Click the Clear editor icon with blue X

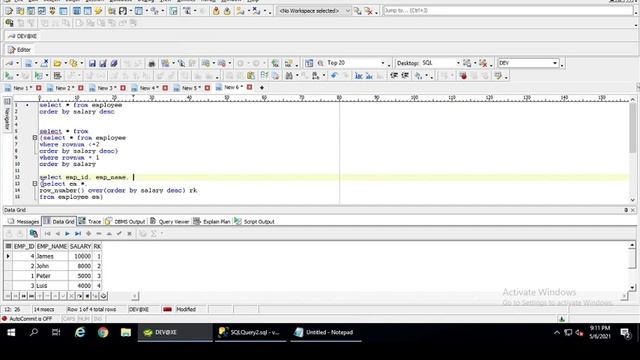44,63
